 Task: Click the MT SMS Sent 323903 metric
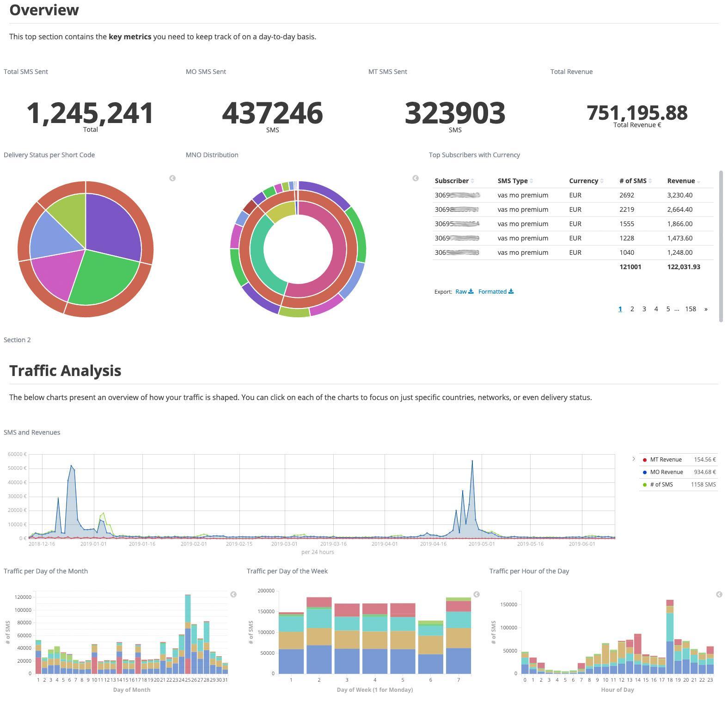(x=455, y=113)
